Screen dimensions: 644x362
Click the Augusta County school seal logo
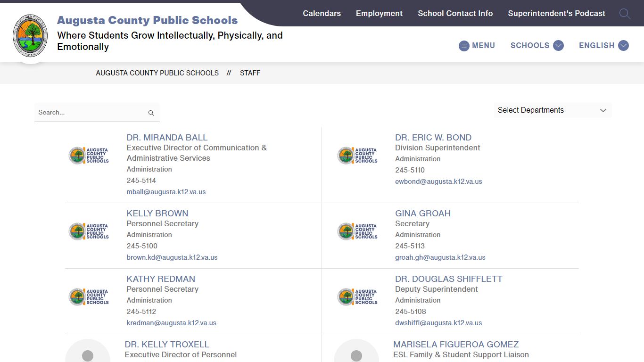[30, 35]
